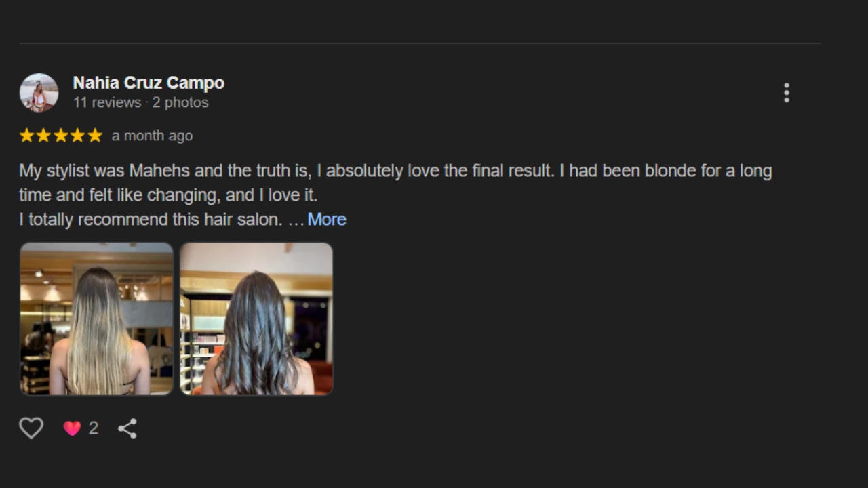Like the review with the outlined heart
The height and width of the screenshot is (488, 868).
[31, 428]
